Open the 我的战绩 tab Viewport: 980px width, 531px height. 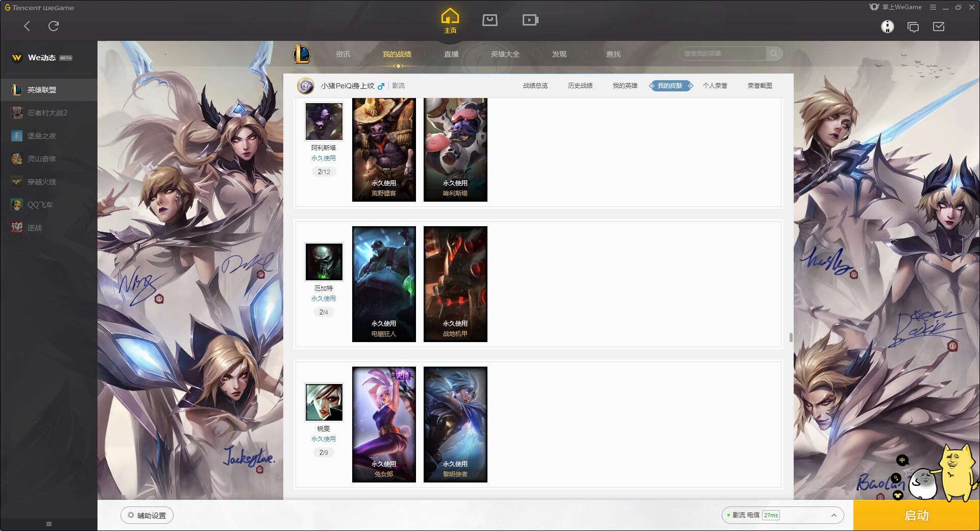coord(397,54)
